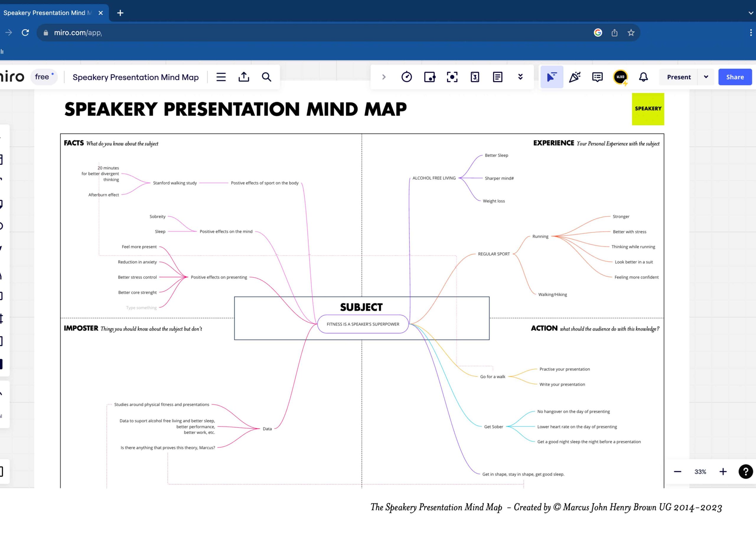This screenshot has height=534, width=756.
Task: Open the Estimation tool icon
Action: click(475, 77)
